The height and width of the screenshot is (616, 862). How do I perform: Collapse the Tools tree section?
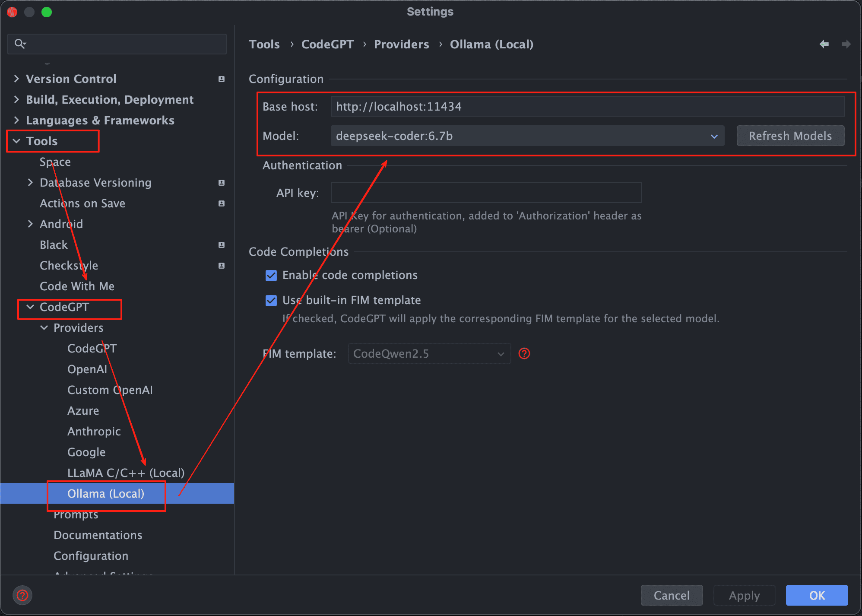(16, 141)
